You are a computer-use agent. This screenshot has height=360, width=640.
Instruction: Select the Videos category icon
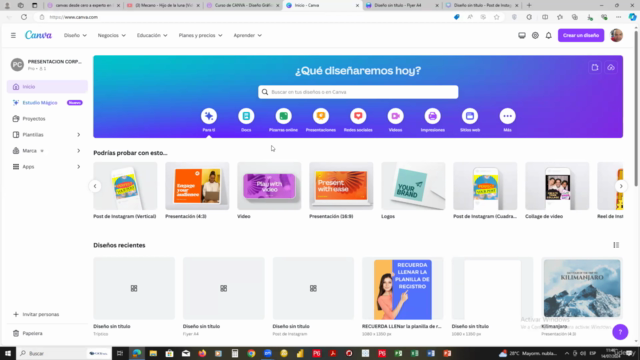pyautogui.click(x=396, y=116)
